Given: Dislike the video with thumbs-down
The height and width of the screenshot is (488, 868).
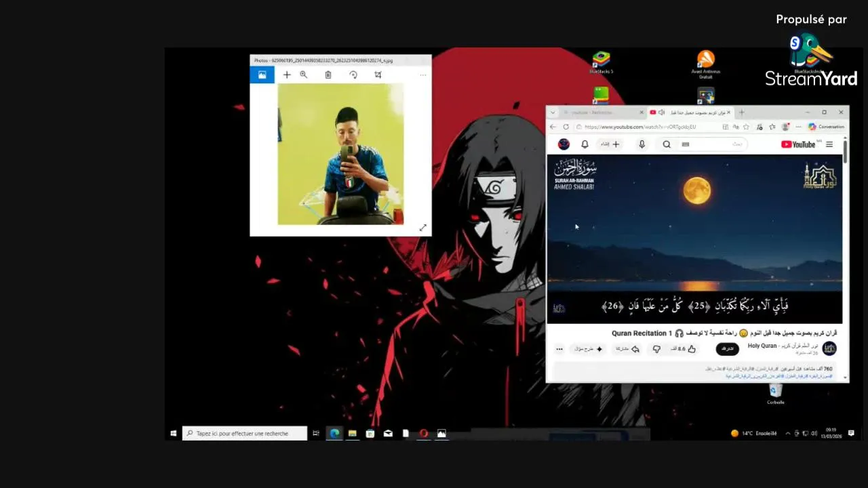Looking at the screenshot, I should tap(656, 349).
